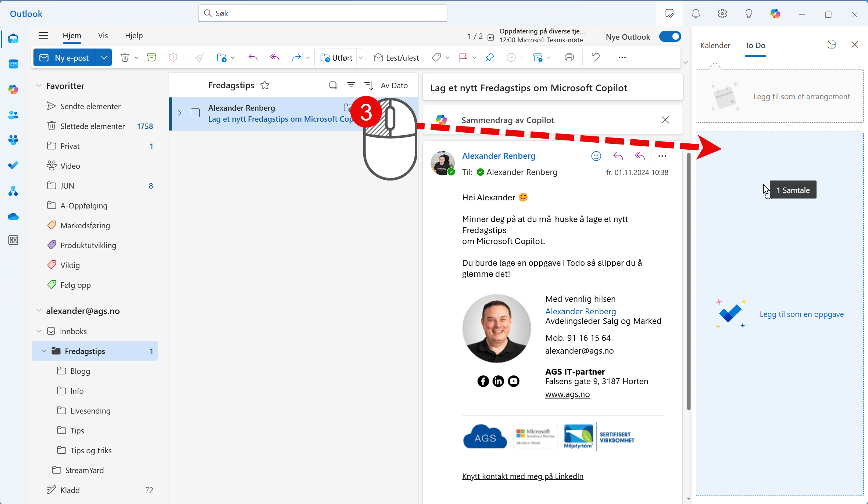Image resolution: width=868 pixels, height=504 pixels.
Task: Delete the selected message with trash icon
Action: tap(125, 57)
